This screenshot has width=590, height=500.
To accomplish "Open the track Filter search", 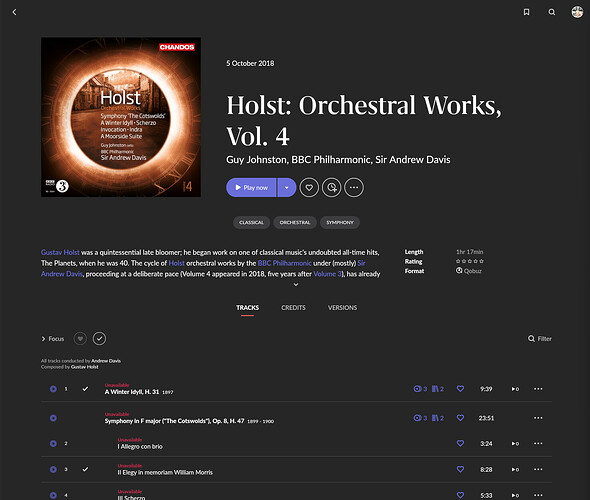I will pos(540,339).
